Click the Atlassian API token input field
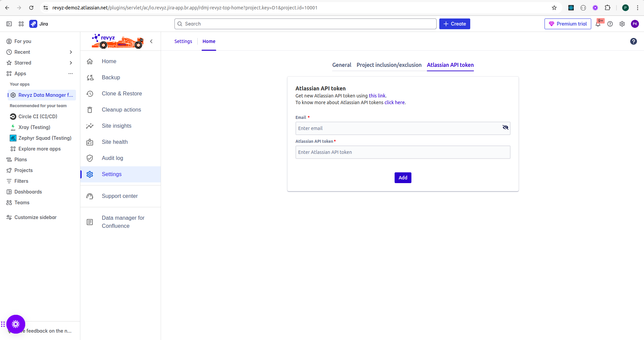Screen dimensions: 644x340 (403, 152)
